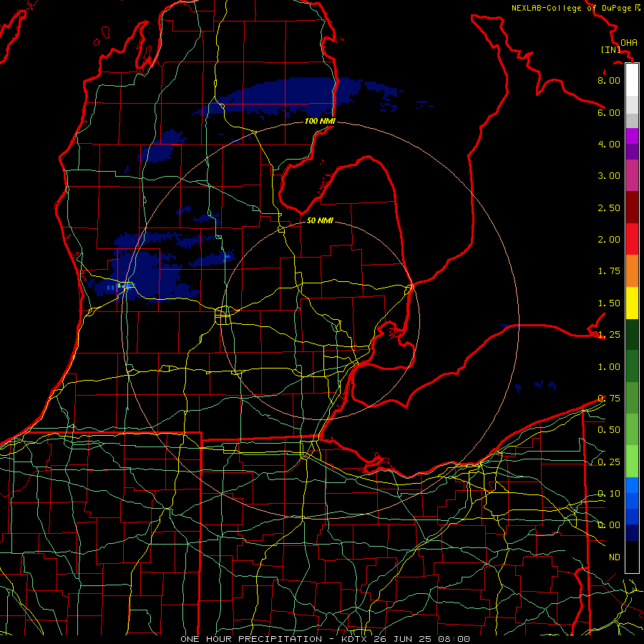Click the 3.00 legend value
The image size is (644, 644).
[609, 176]
